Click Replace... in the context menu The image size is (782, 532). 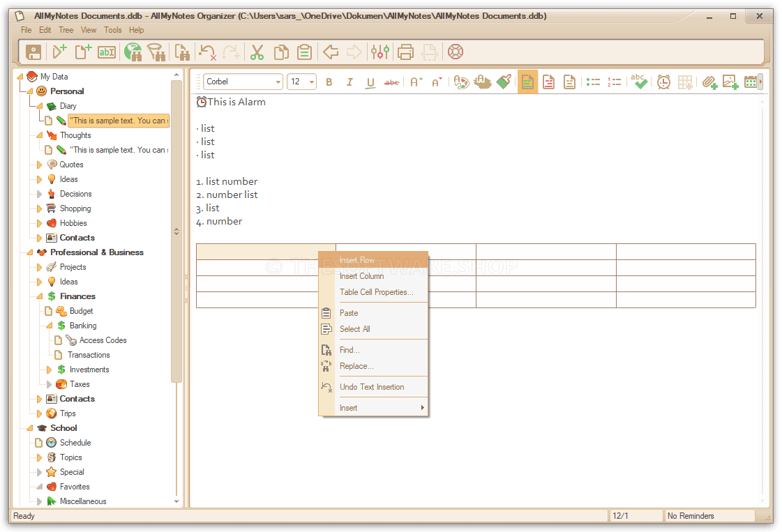click(x=373, y=366)
